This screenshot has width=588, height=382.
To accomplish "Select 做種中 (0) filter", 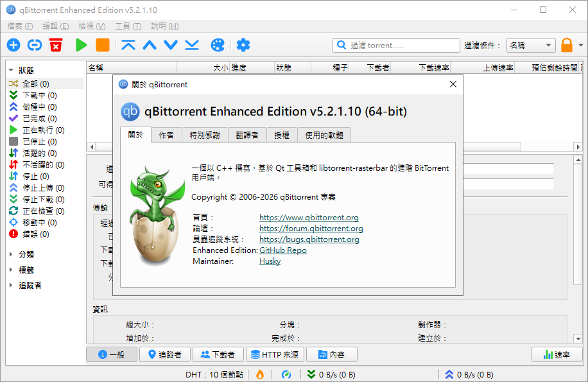I will 45,107.
